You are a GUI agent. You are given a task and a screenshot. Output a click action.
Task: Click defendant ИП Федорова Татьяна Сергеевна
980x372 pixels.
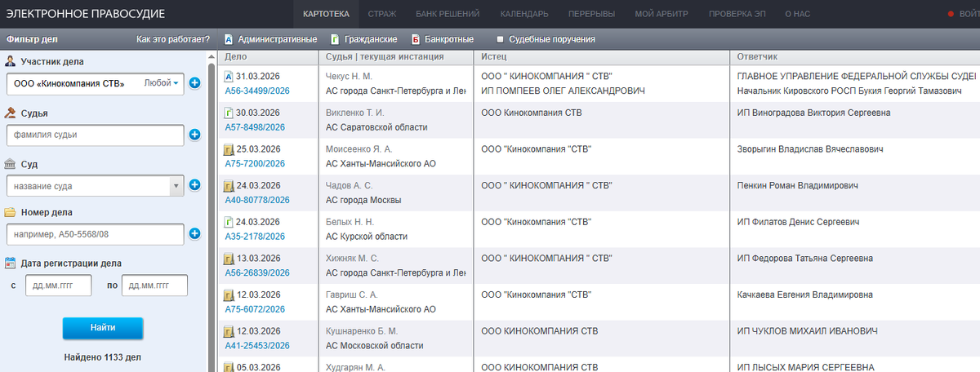[x=805, y=259]
